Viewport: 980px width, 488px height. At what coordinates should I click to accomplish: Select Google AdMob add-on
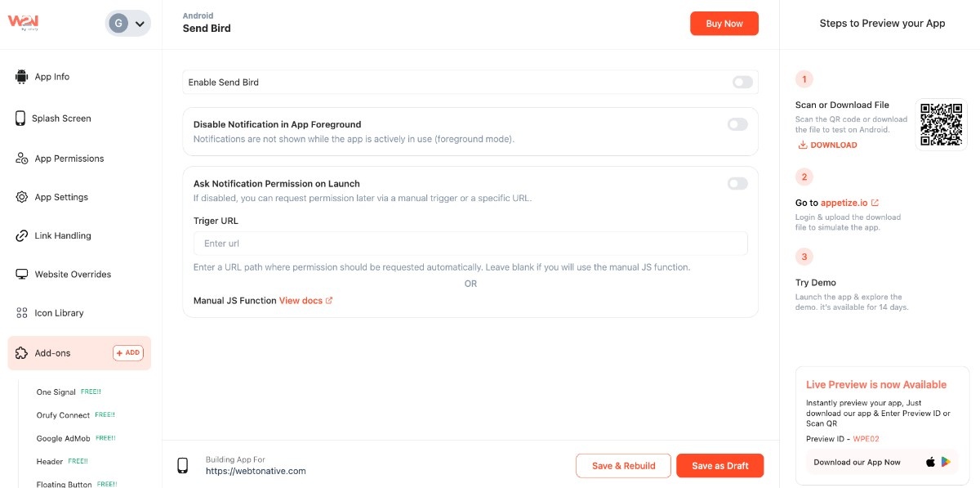pyautogui.click(x=63, y=439)
